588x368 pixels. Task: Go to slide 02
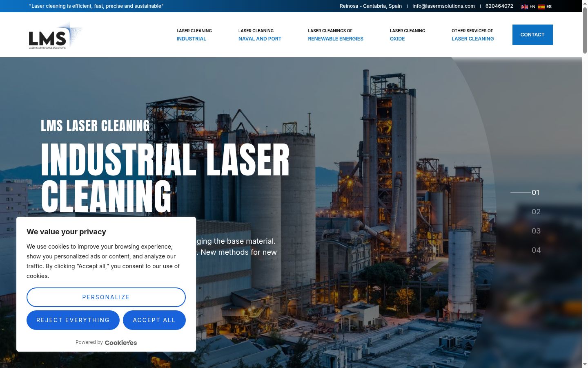(x=536, y=211)
